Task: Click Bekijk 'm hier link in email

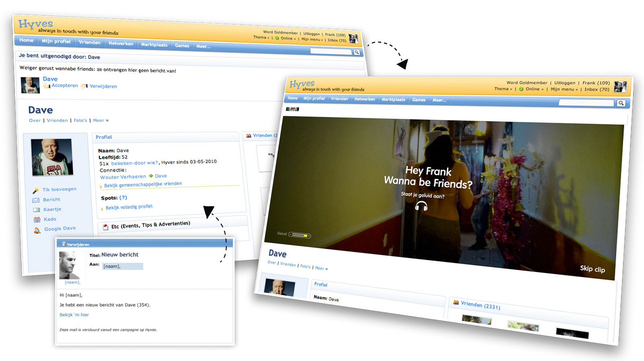Action: pyautogui.click(x=74, y=315)
